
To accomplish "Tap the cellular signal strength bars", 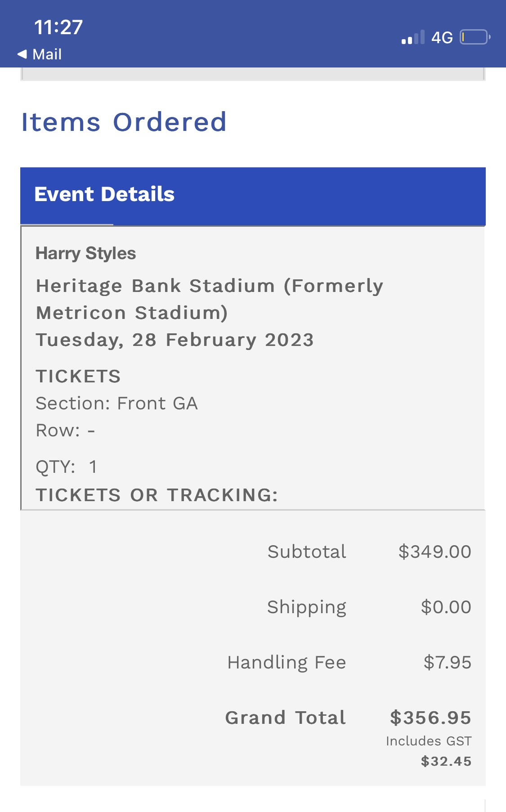I will [x=413, y=38].
